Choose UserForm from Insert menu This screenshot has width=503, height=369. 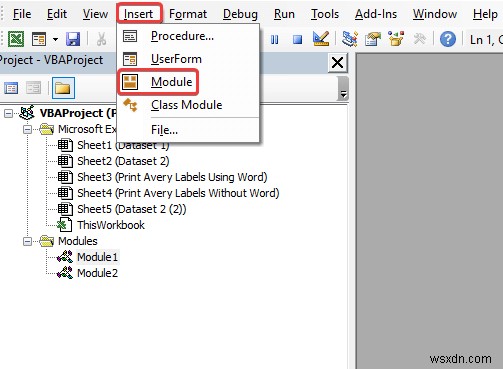(x=189, y=59)
